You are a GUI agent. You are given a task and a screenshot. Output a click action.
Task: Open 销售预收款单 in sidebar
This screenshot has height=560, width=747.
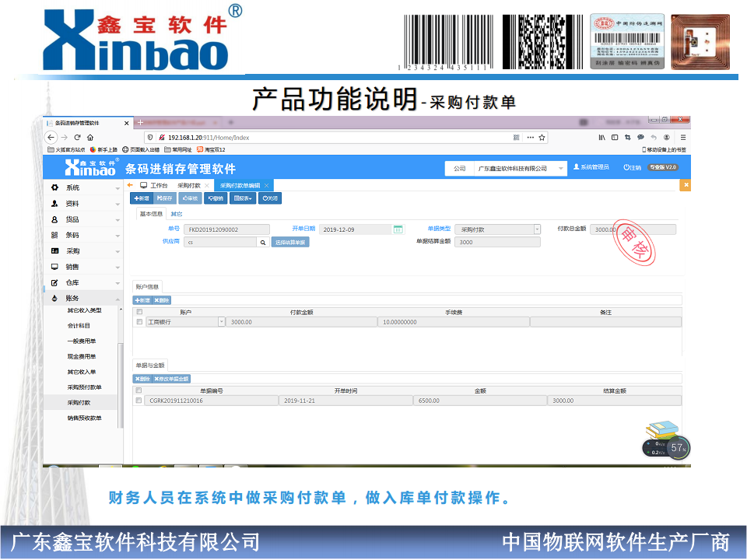pos(84,418)
